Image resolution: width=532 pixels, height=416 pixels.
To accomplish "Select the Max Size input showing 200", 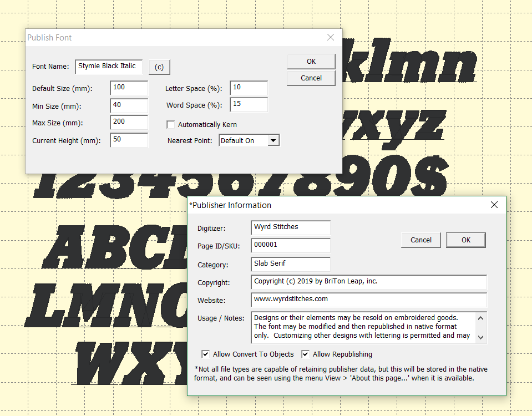I will 129,123.
